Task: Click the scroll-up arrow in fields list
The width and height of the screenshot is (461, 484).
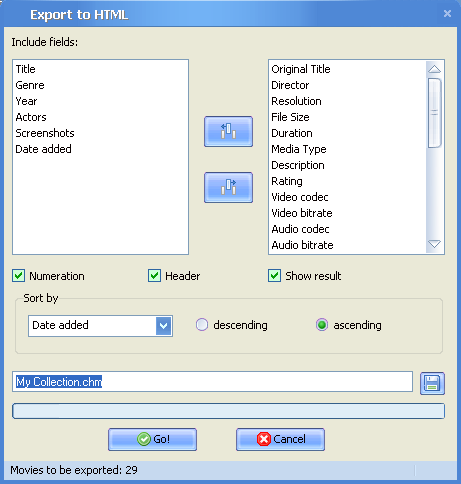Action: point(434,69)
